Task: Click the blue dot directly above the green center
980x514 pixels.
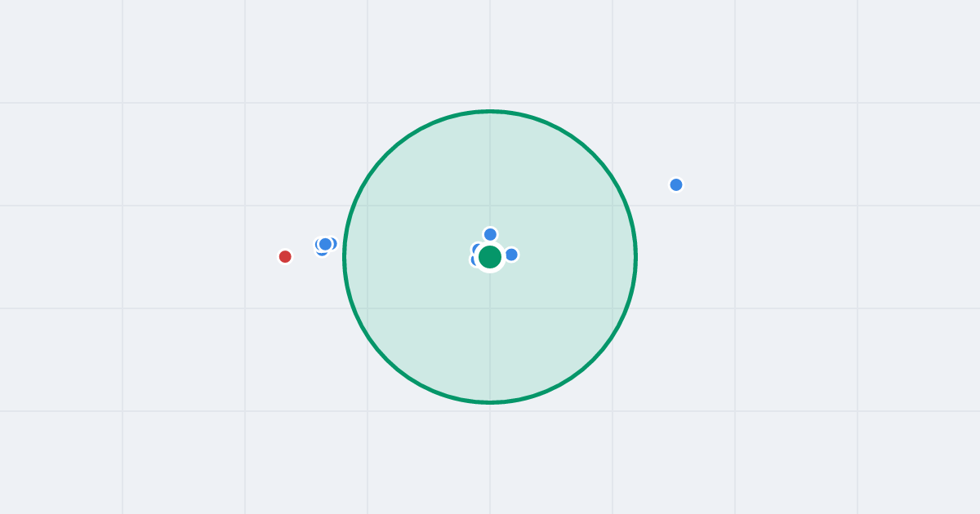Action: point(490,234)
